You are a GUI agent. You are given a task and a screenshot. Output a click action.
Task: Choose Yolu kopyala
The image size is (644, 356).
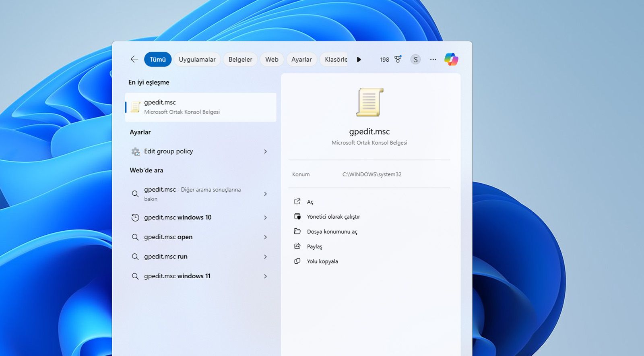point(322,261)
